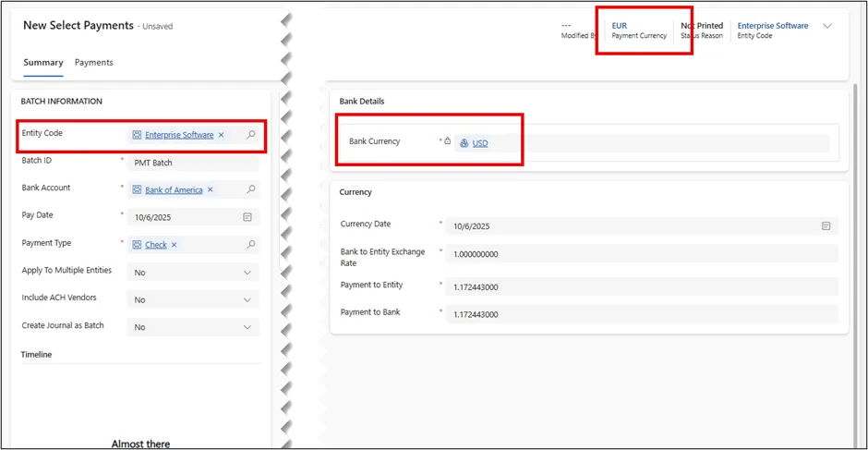Search Payment Type lookup magnifier icon
Viewport: 868px width, 450px height.
coord(251,244)
